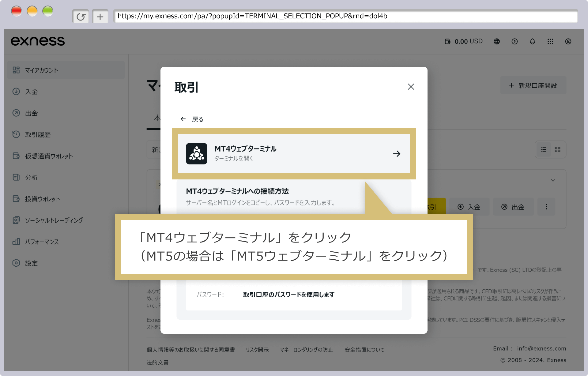Open 安全措置について footer link
The height and width of the screenshot is (376, 588).
[x=364, y=350]
